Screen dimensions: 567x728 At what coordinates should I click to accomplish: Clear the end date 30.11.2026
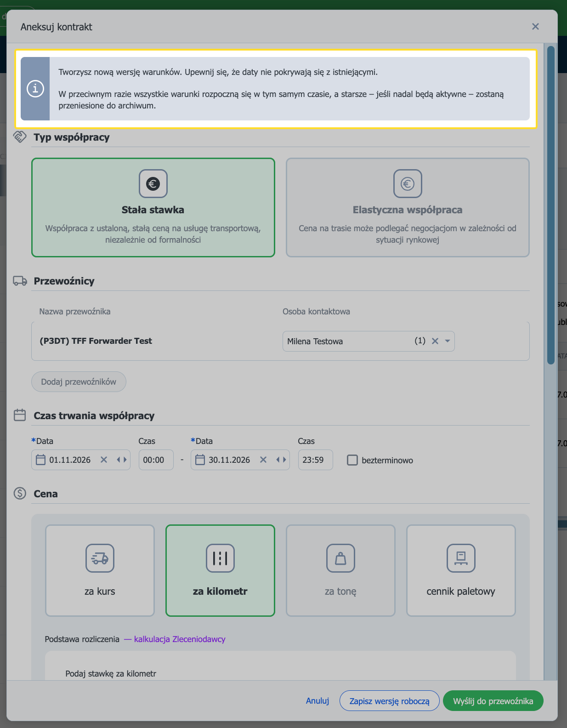(x=263, y=460)
